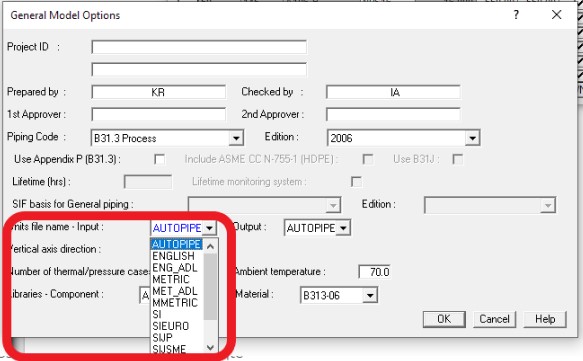Click the units list scroll-up arrow
This screenshot has height=361, width=583.
pyautogui.click(x=210, y=246)
